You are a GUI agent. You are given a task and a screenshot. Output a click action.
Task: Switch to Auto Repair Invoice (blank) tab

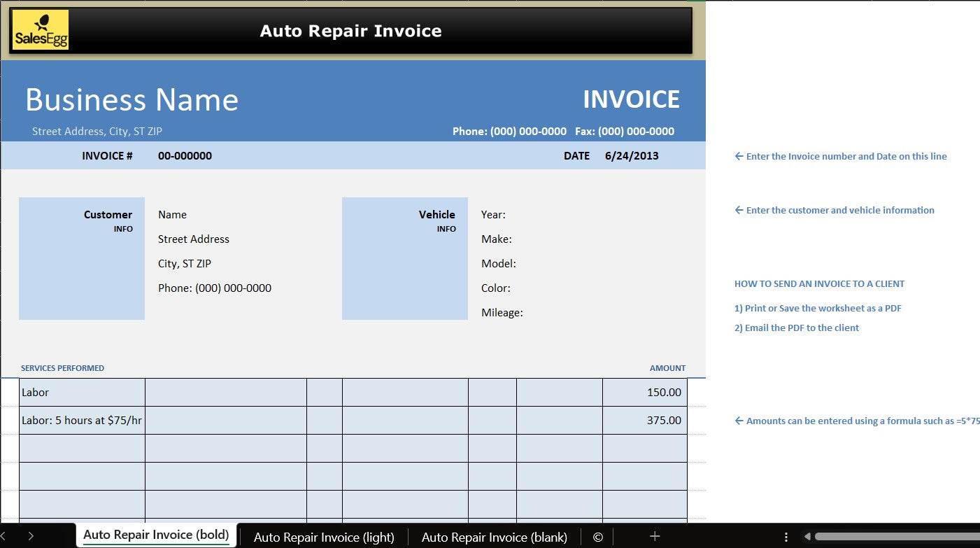(x=494, y=537)
